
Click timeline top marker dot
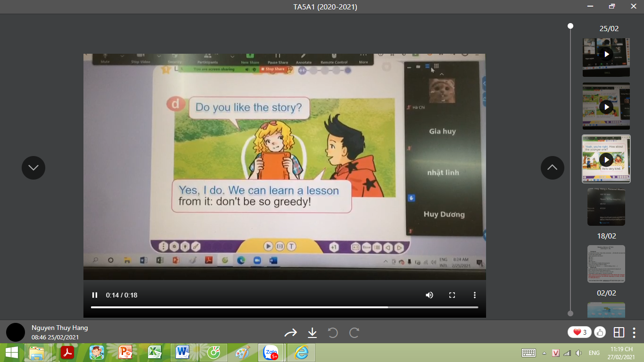pos(570,26)
